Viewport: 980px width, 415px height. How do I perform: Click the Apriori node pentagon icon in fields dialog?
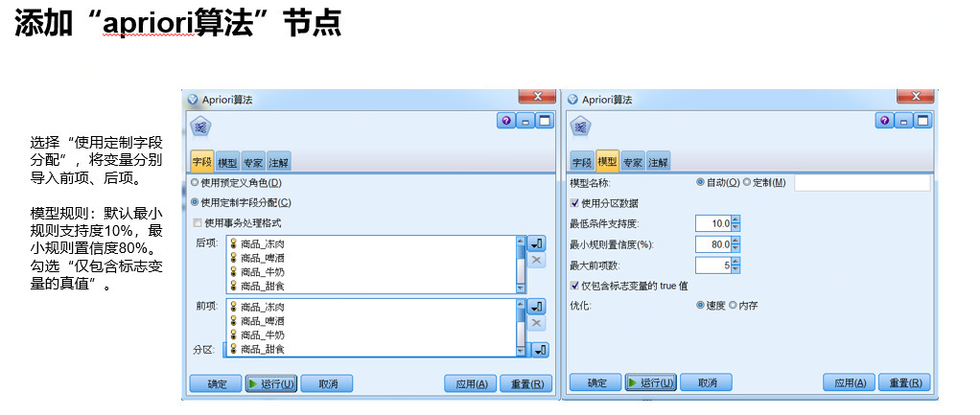(x=200, y=127)
